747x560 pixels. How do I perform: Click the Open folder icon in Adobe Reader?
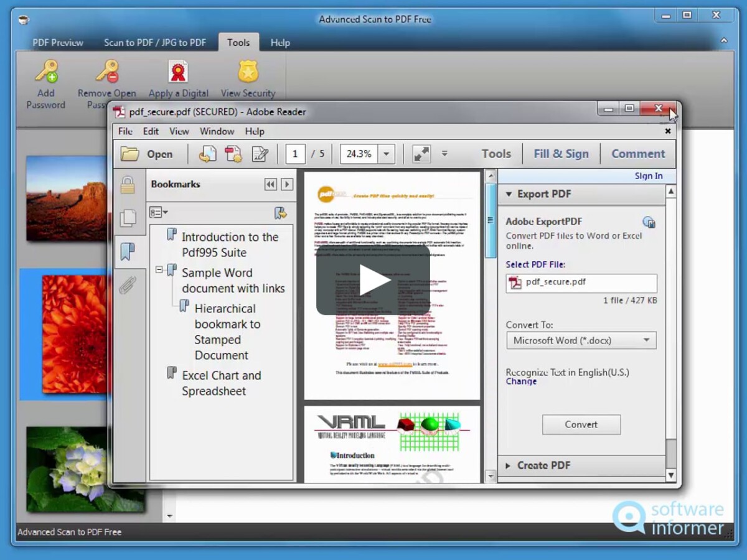[129, 154]
